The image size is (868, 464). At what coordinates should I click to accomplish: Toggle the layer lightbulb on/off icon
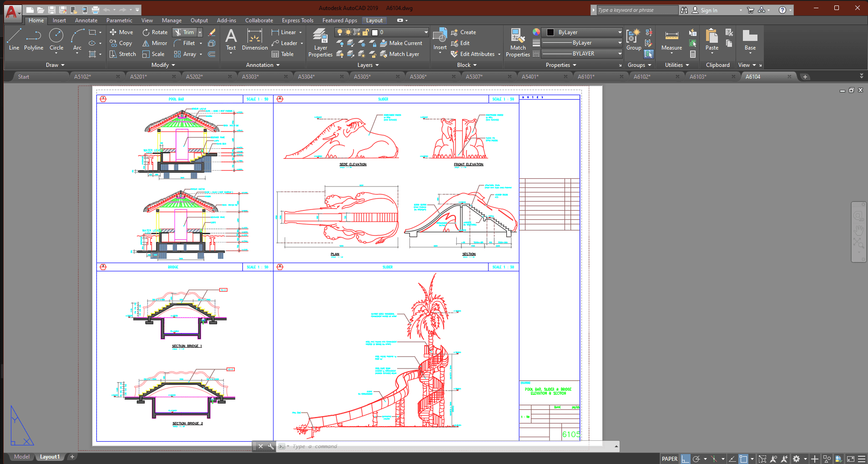click(x=339, y=32)
